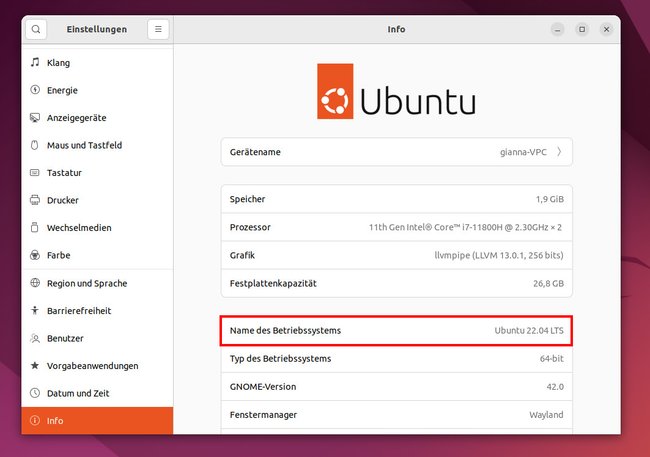The image size is (650, 457).
Task: Select Vorgabeanwendungen entry
Action: tap(97, 366)
